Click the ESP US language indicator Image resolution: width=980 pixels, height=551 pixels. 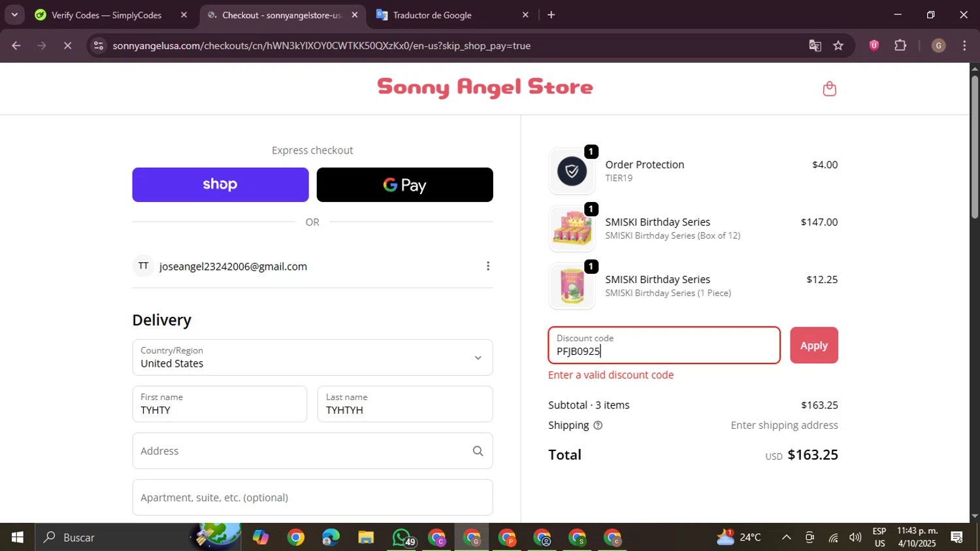click(x=879, y=537)
